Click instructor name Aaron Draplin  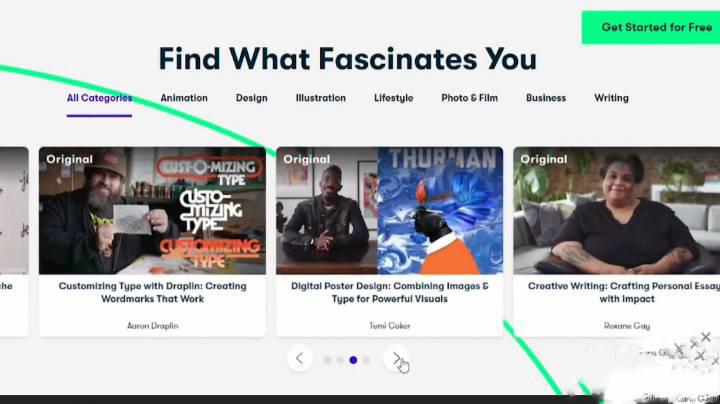coord(152,326)
